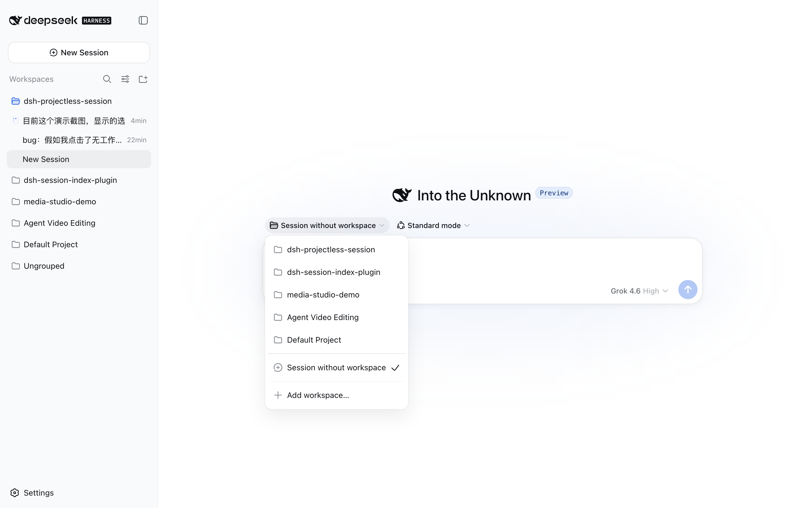
Task: Click the whale logo beside Into the Unknown
Action: pyautogui.click(x=402, y=195)
